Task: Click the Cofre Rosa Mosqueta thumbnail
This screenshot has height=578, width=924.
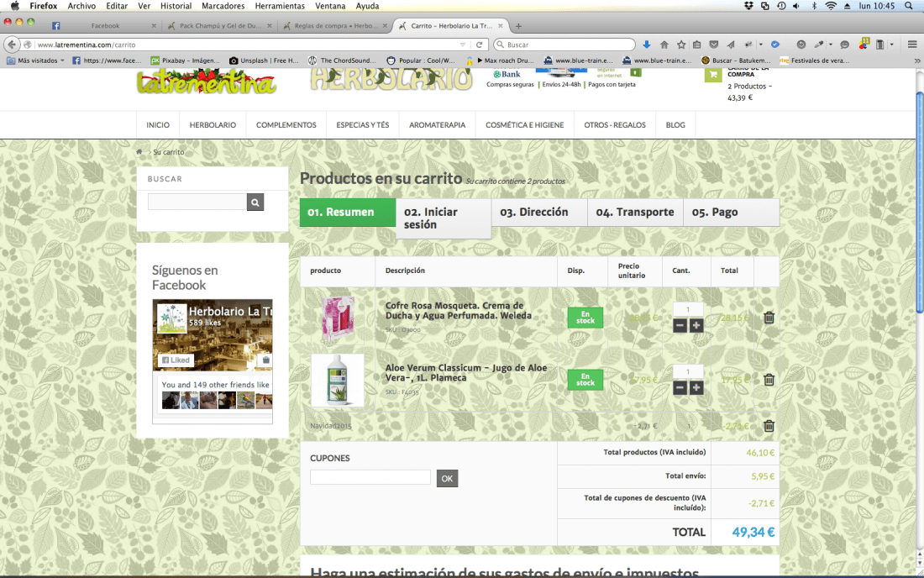Action: pos(338,318)
